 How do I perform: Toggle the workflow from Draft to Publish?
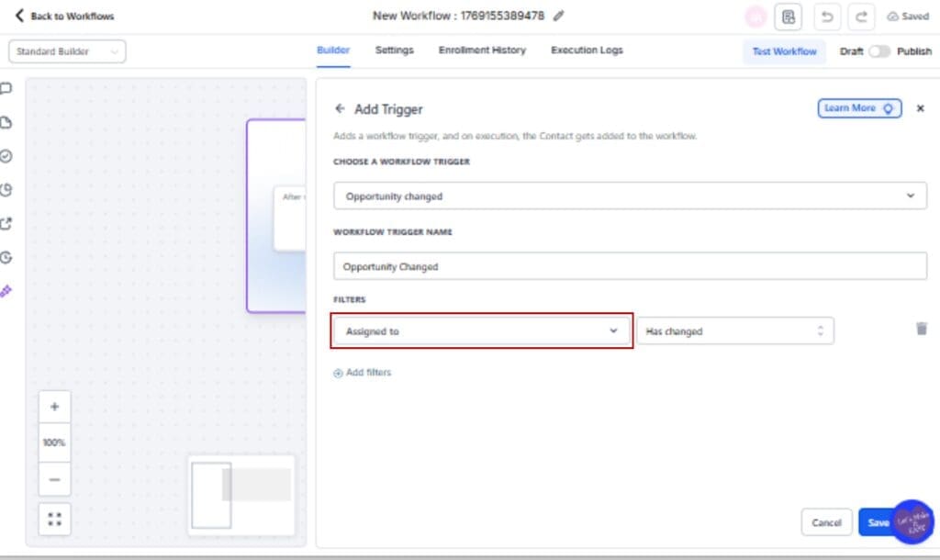click(878, 52)
